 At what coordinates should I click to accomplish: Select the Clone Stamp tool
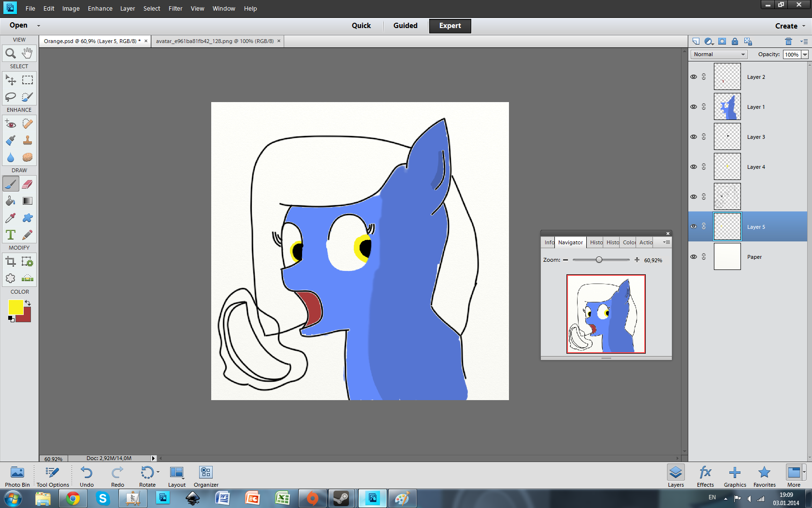tap(28, 140)
